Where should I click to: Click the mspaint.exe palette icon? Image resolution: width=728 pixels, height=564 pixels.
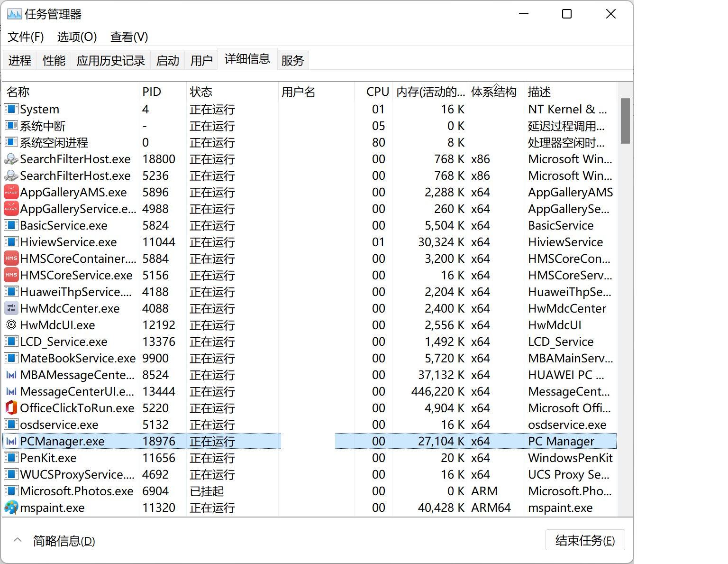point(11,508)
